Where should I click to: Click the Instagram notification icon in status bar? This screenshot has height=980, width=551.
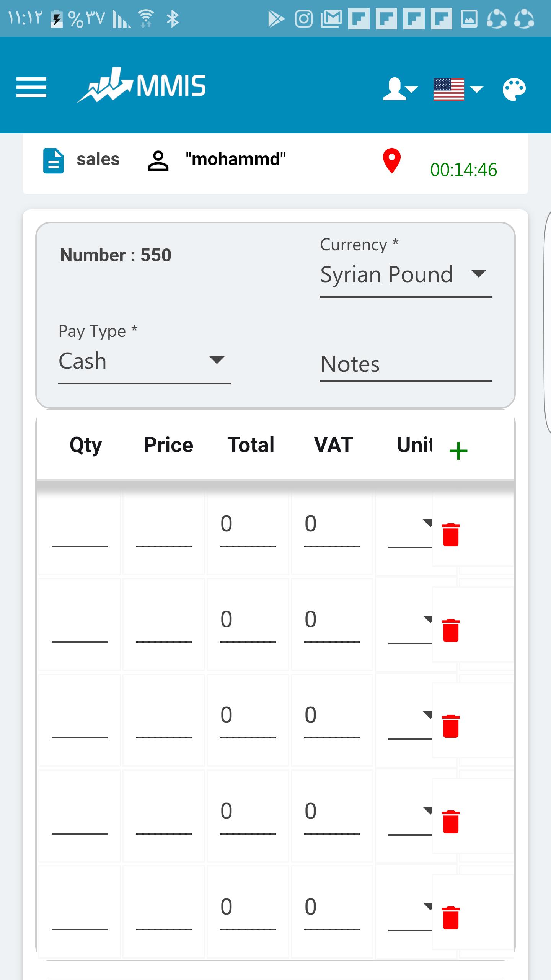pyautogui.click(x=304, y=19)
